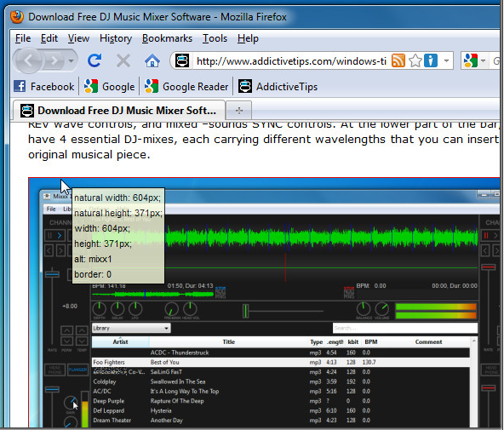Click the channel 1 overview waveform strip
Image resolution: width=504 pixels, height=430 pixels.
click(153, 294)
